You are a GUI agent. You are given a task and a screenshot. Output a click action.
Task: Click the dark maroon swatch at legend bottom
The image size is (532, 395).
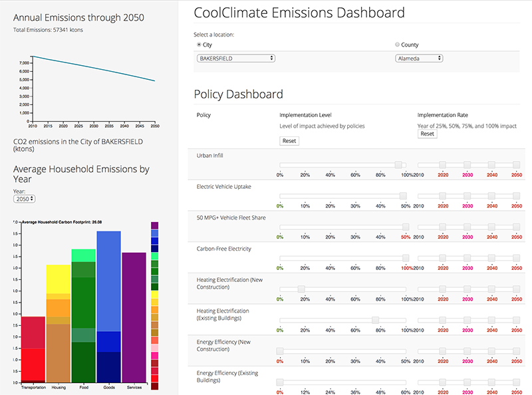[x=155, y=386]
